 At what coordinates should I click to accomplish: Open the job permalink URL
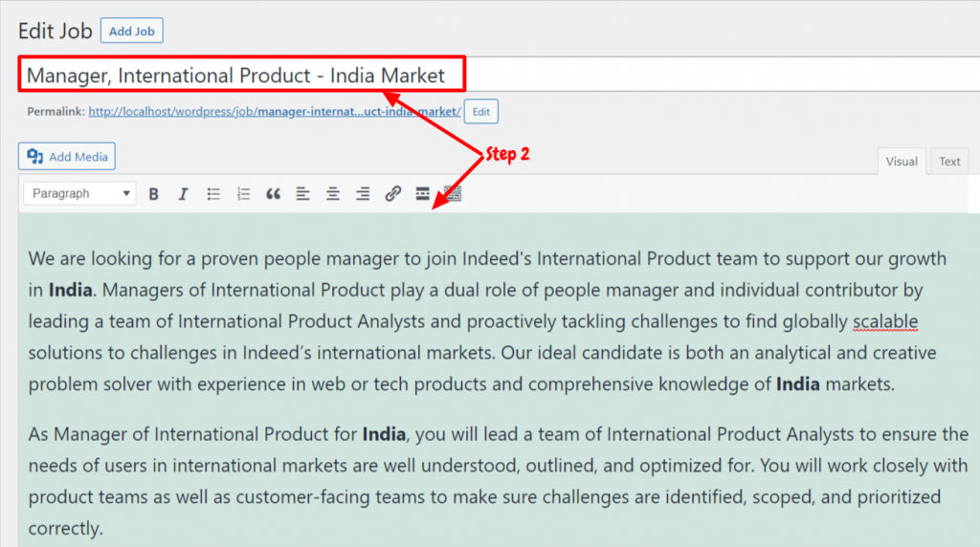click(275, 112)
